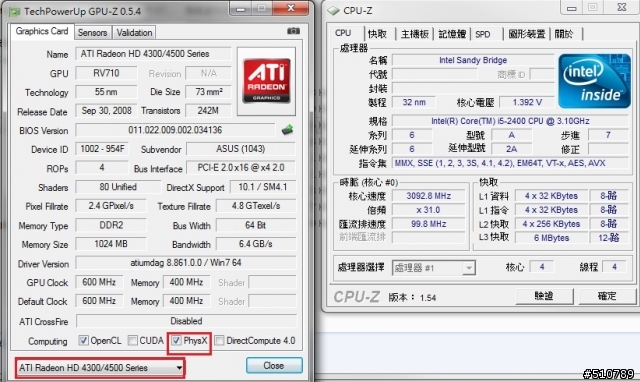Click the BIOS Version field

pos(175,130)
